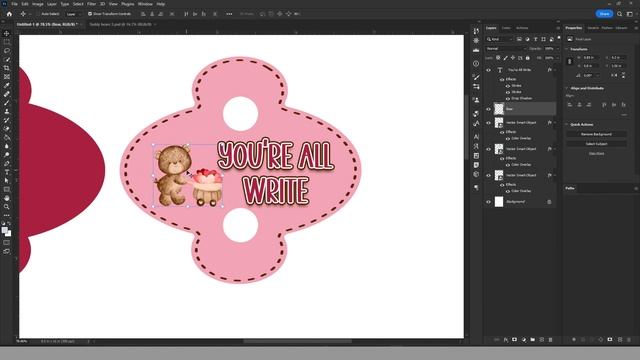This screenshot has height=360, width=640.
Task: Hide the Background layer
Action: [489, 202]
